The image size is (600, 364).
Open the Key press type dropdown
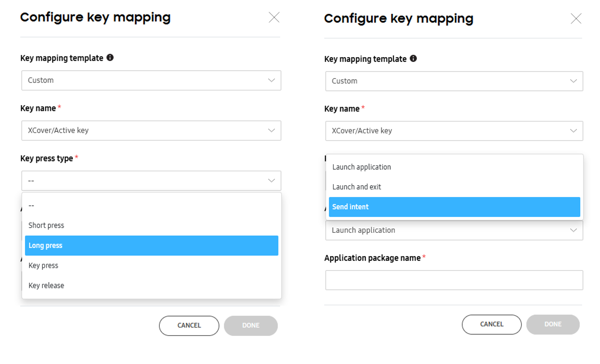[151, 181]
